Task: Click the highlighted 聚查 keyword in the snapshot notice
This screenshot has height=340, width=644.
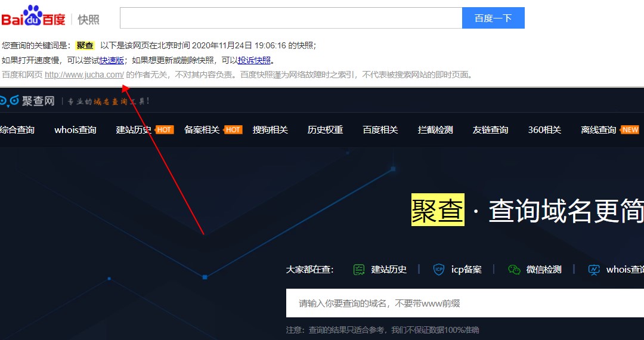Action: 85,46
